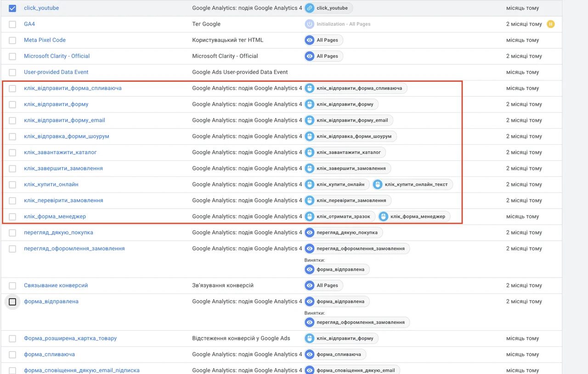Image resolution: width=588 pixels, height=374 pixels.
Task: Open trigger chip перегляд_дякую_покупка
Action: (x=343, y=232)
